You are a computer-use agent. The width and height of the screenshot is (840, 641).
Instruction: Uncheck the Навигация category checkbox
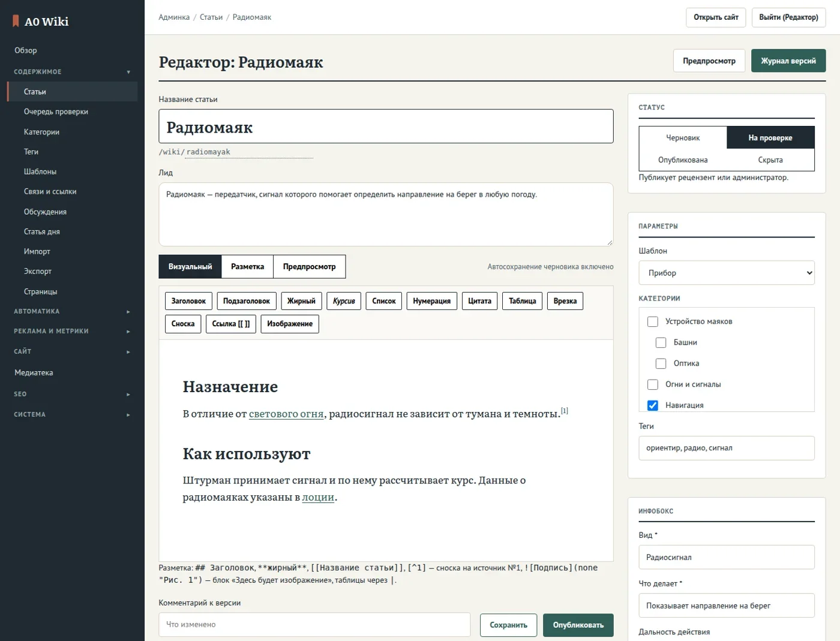(653, 405)
